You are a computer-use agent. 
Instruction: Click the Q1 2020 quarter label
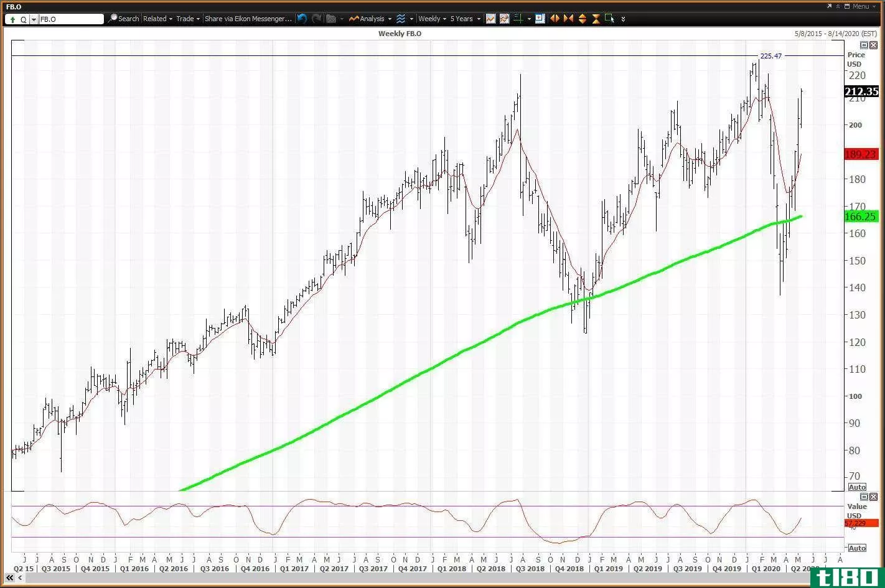pyautogui.click(x=766, y=569)
